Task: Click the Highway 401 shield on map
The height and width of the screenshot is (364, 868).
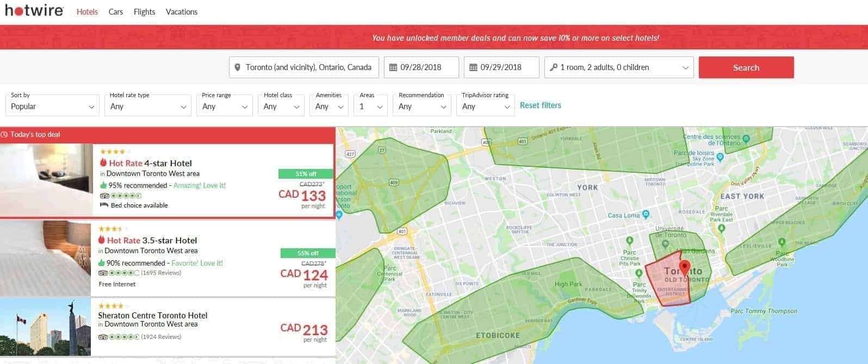Action: tap(402, 231)
